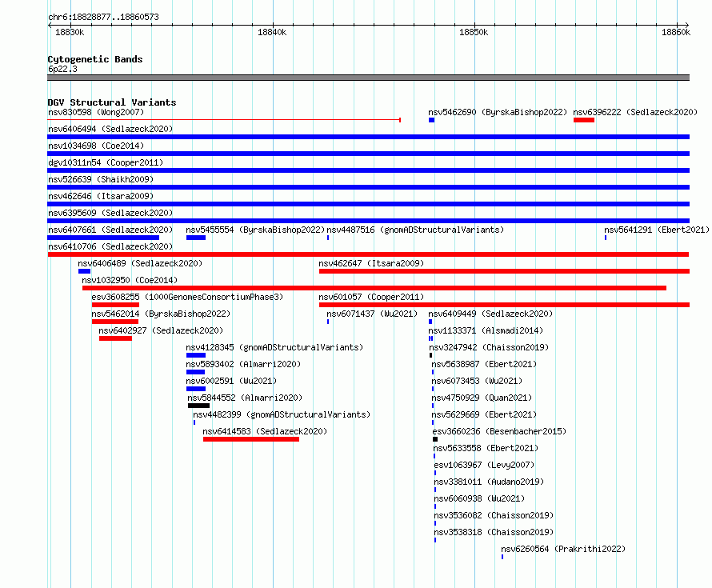Open nsv6395609 (Sedlazeck2020) variant
Viewport: 712px width, 588px height.
pos(110,213)
